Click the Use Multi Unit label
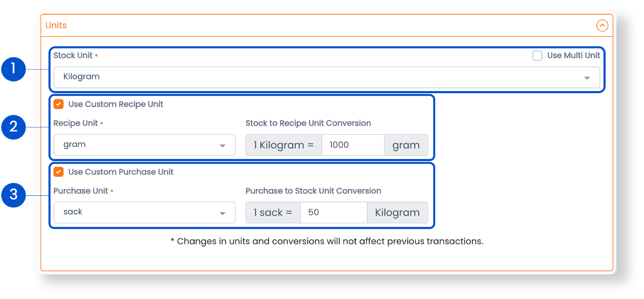644x299 pixels. (573, 56)
